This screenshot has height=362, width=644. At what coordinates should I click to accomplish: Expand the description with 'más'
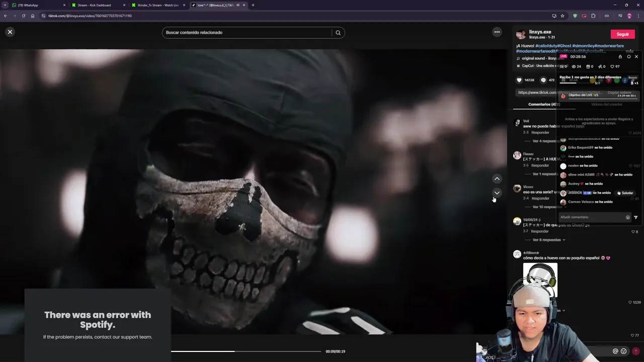(x=629, y=51)
